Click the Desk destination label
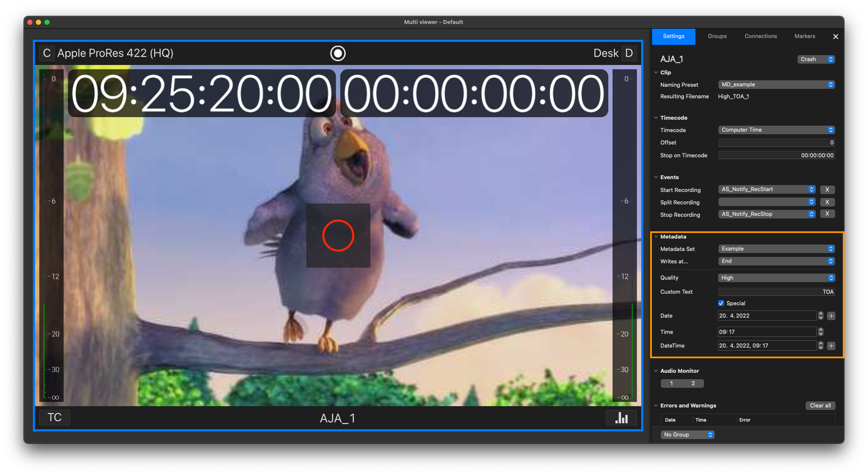The width and height of the screenshot is (868, 475). pyautogui.click(x=606, y=53)
